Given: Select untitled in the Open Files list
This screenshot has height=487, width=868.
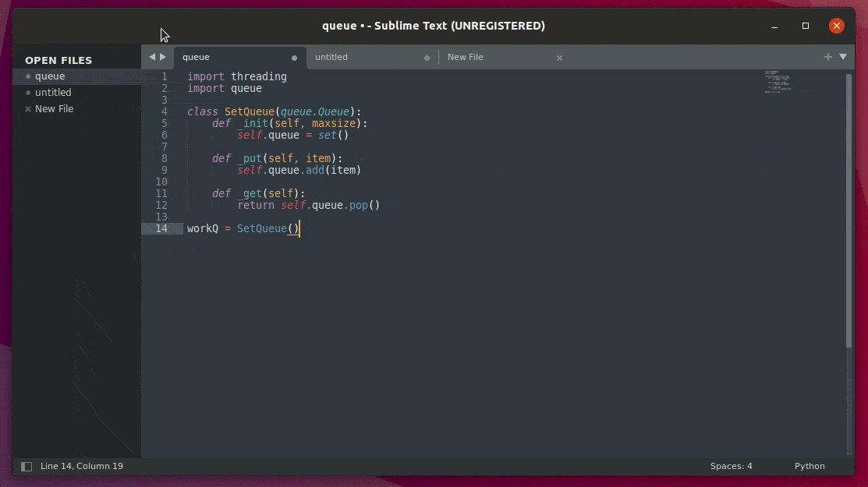Looking at the screenshot, I should (51, 92).
